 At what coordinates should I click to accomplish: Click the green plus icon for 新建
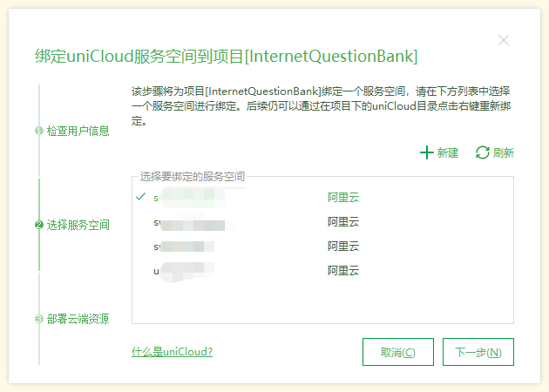point(426,152)
